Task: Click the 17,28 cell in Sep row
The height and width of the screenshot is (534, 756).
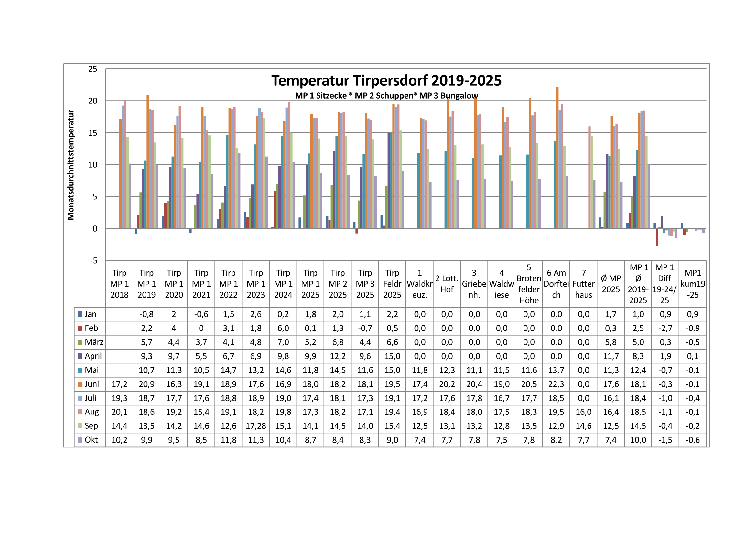Action: pyautogui.click(x=256, y=426)
